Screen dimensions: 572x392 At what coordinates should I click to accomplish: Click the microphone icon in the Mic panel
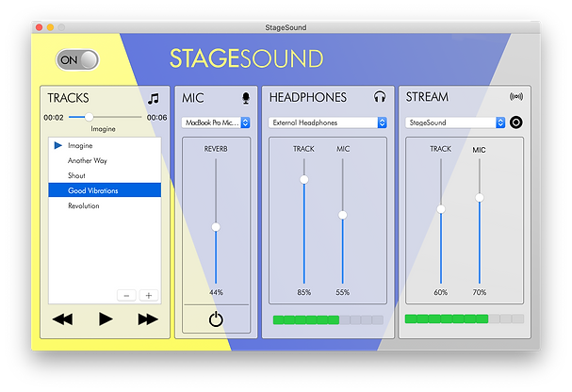(246, 98)
